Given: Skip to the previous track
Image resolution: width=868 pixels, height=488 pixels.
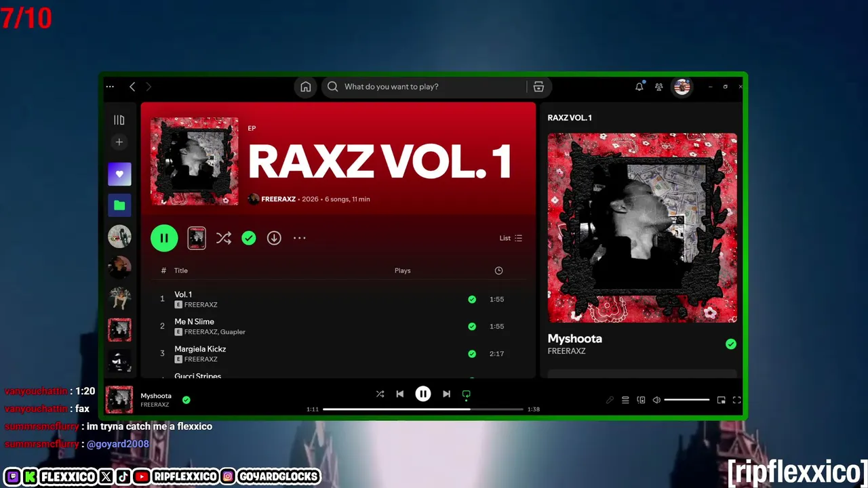Looking at the screenshot, I should [x=400, y=394].
